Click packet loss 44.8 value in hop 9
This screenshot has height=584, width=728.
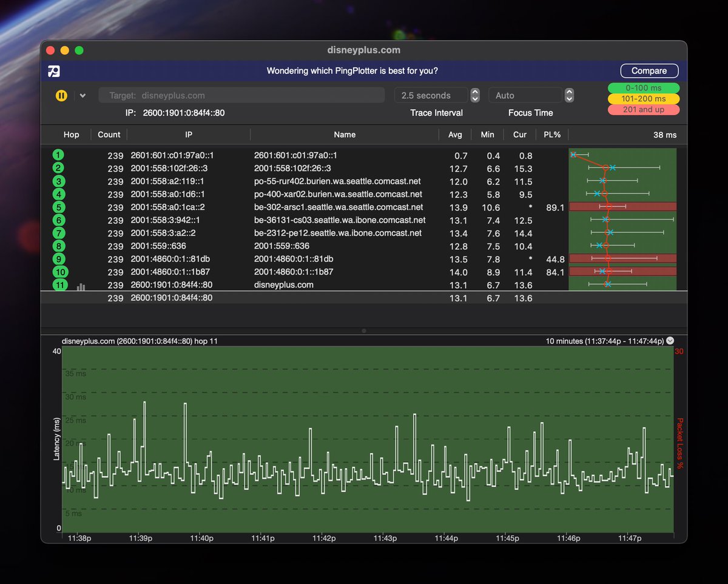pyautogui.click(x=555, y=259)
